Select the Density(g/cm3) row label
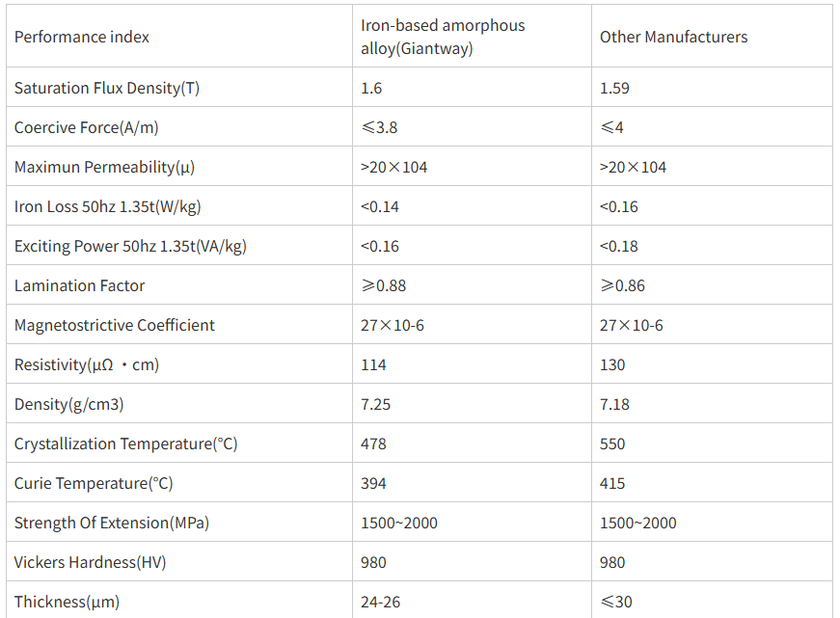Screen dimensions: 840x618 (69, 404)
